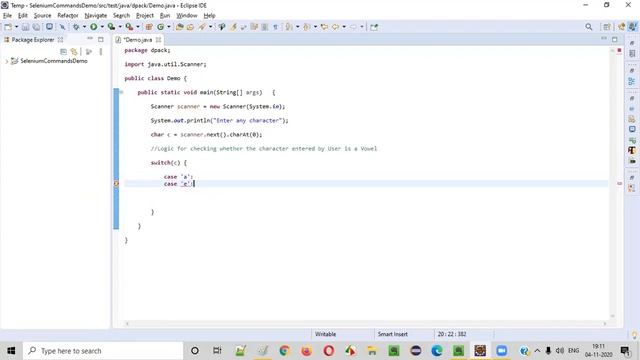Click the editor horizontal scrollbar

pos(366,324)
